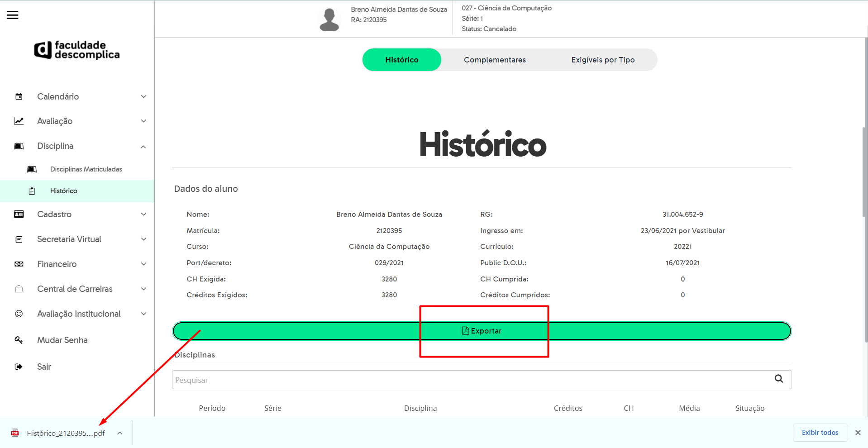Expand the Calendário menu chevron

click(x=143, y=96)
